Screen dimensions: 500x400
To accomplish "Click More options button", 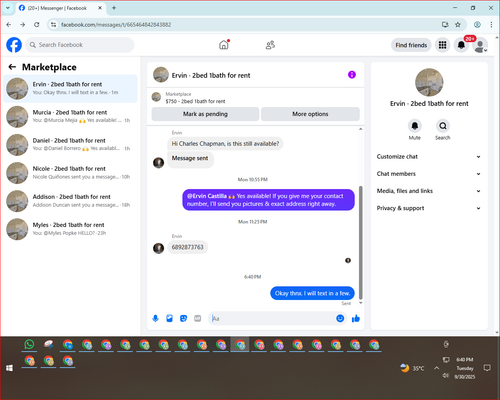I will point(310,114).
